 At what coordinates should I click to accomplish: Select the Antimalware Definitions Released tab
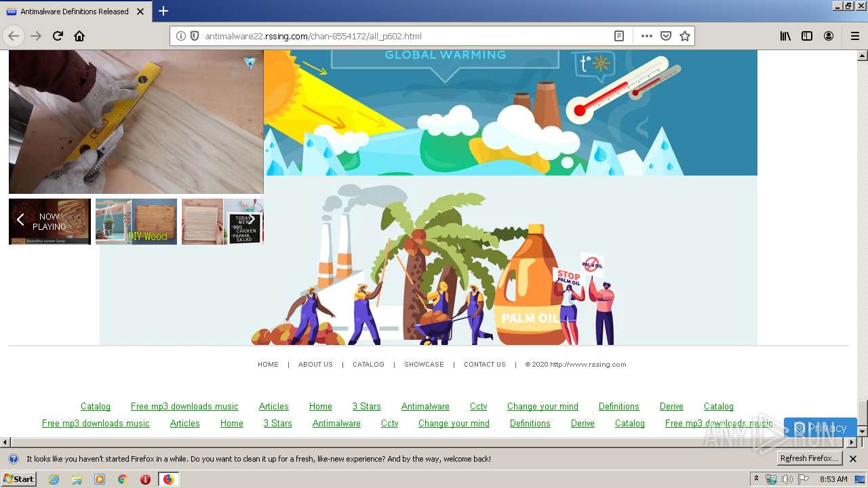click(76, 12)
